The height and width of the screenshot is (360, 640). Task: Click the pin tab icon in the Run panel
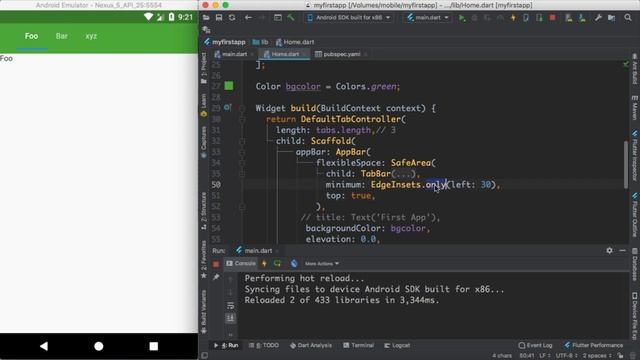pos(216,278)
